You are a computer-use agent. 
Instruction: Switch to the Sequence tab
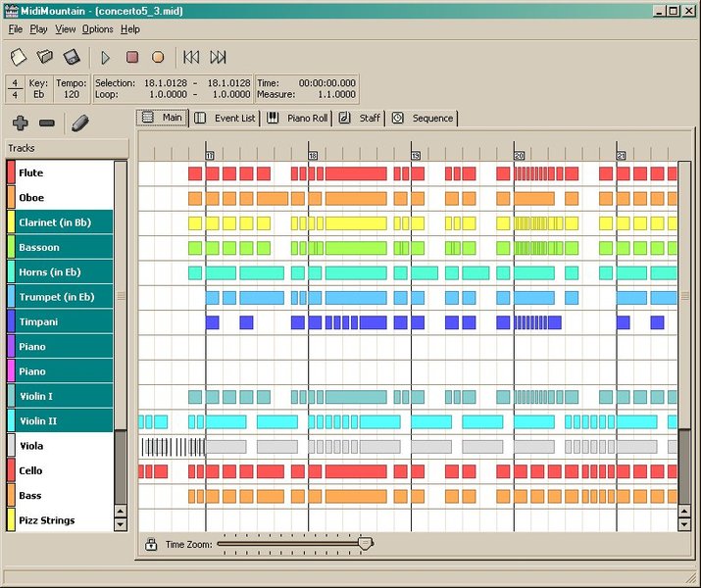pyautogui.click(x=423, y=118)
